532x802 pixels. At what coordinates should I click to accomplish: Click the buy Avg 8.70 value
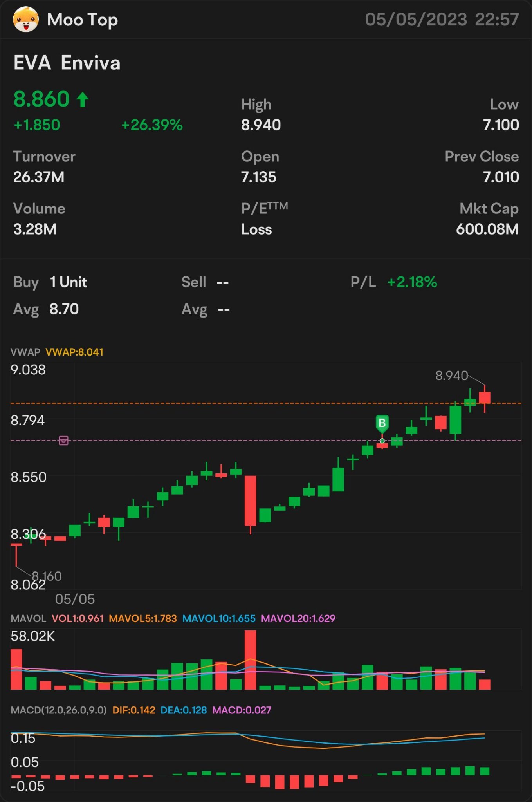(x=64, y=309)
